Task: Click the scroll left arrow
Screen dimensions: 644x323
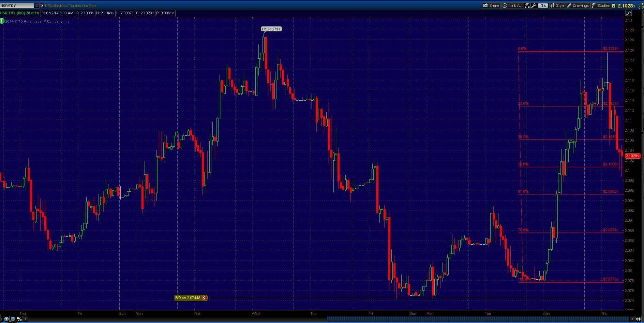Action: pyautogui.click(x=26, y=319)
